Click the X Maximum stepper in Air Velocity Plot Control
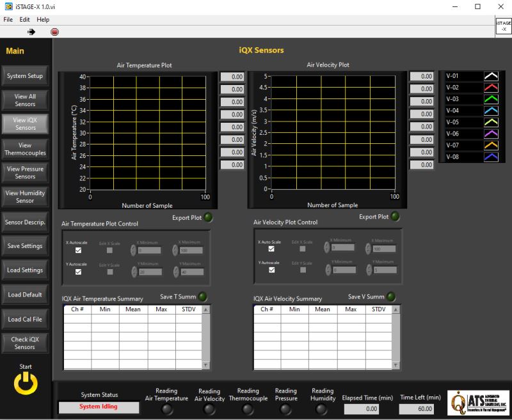 (369, 249)
